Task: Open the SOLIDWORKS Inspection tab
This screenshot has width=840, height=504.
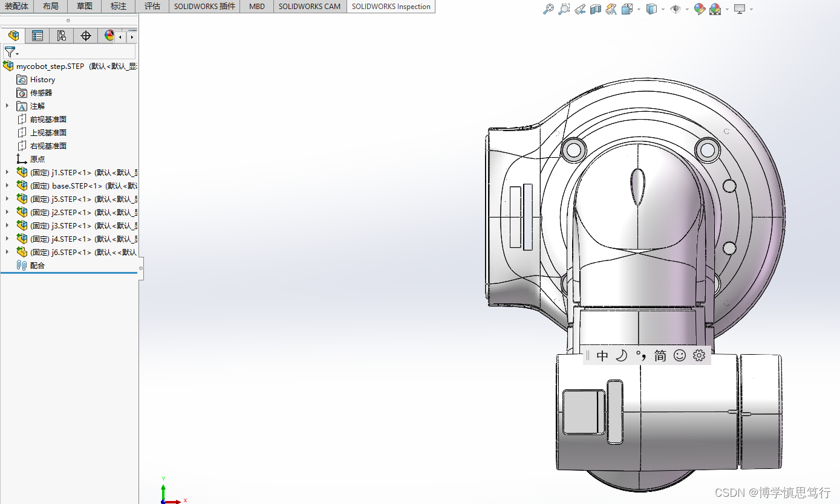Action: click(391, 7)
